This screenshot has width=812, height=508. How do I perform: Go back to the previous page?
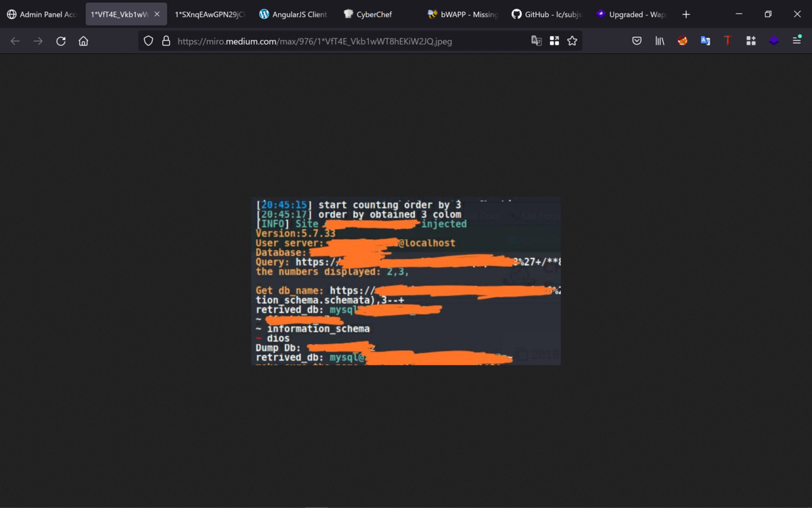15,41
